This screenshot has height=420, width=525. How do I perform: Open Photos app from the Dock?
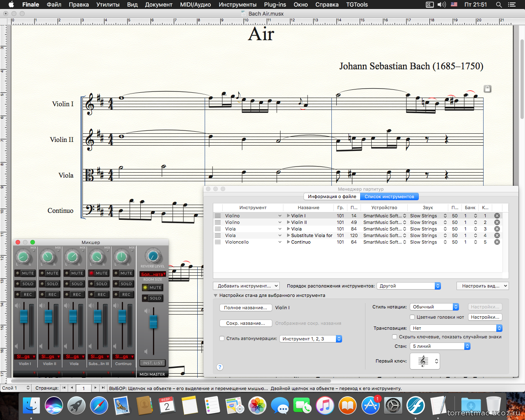258,406
